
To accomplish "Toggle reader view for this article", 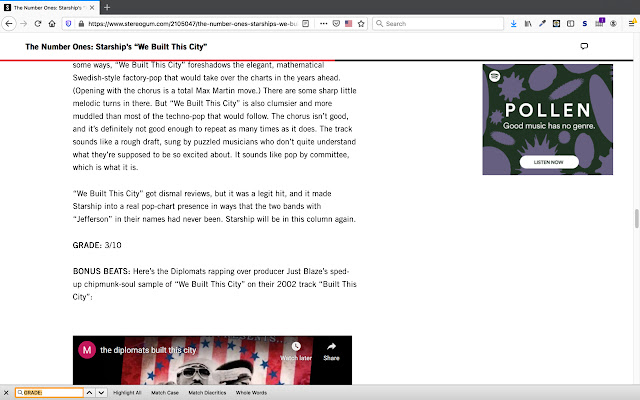I will click(x=305, y=24).
